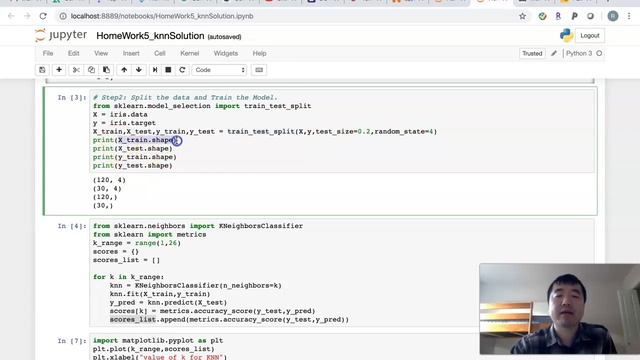Viewport: 640px width, 360px height.
Task: Click the P extension icon in browser toolbar
Action: pyautogui.click(x=574, y=16)
